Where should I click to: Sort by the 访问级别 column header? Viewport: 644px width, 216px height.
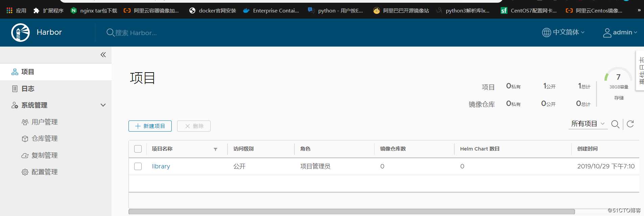click(243, 149)
